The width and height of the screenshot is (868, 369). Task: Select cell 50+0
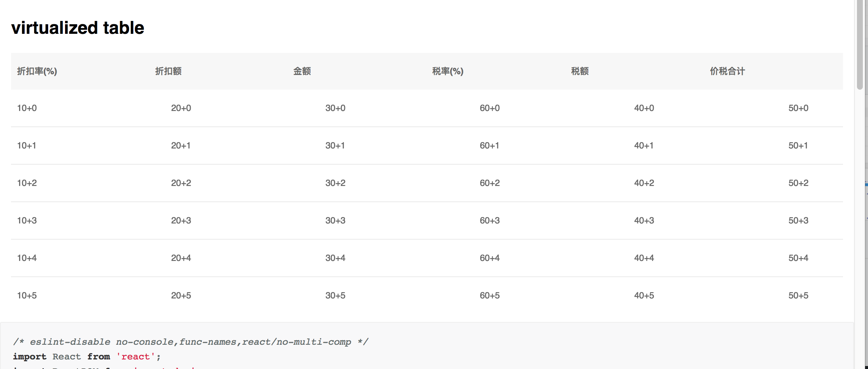point(799,108)
